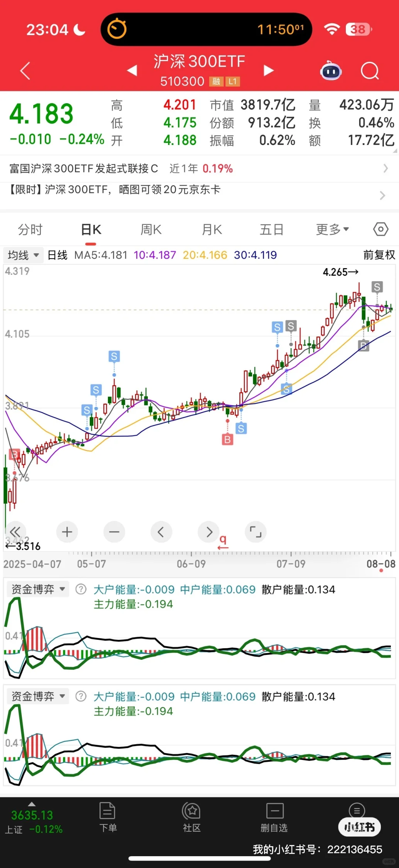Expand 上证 index bar with up triangle
This screenshot has width=399, height=868.
[x=32, y=804]
